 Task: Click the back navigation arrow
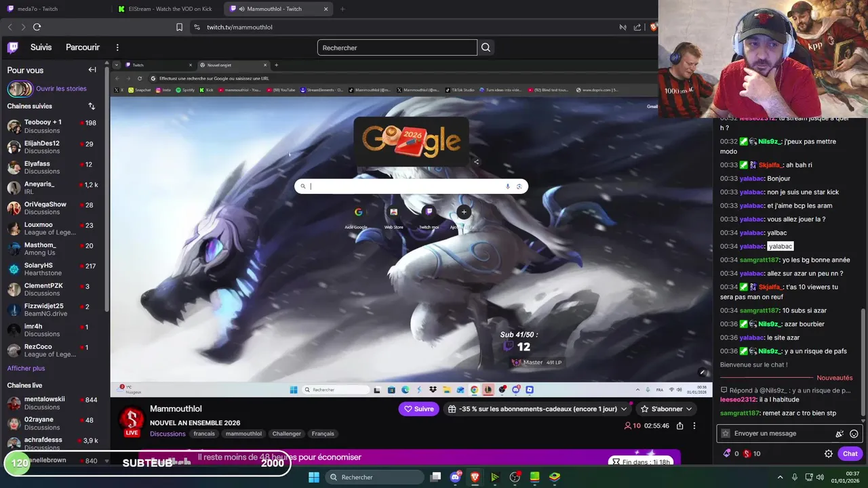(x=9, y=27)
